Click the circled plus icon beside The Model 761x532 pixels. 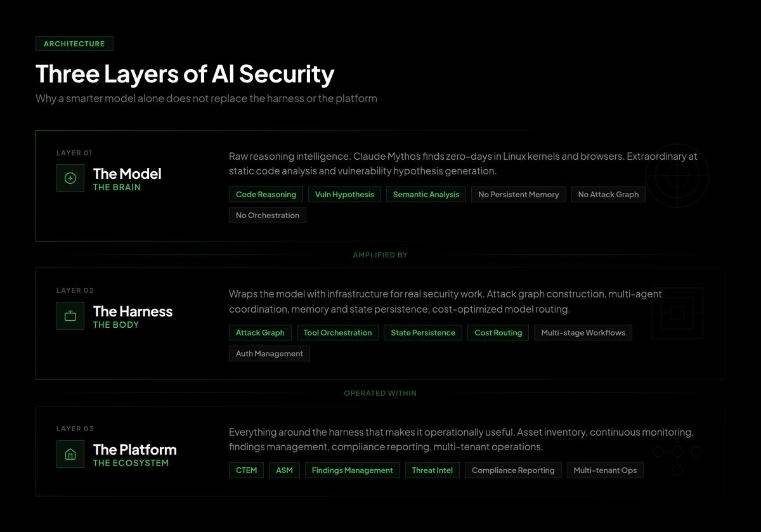point(70,178)
